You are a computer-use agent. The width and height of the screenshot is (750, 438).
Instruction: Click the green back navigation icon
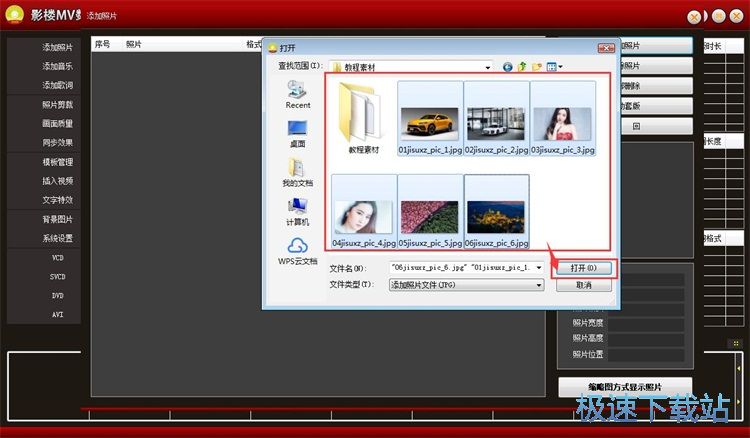pyautogui.click(x=508, y=67)
